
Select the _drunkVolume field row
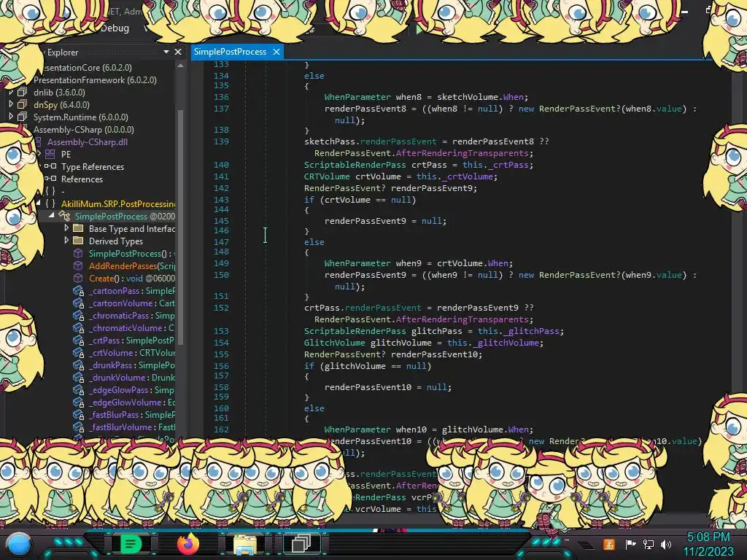point(124,377)
